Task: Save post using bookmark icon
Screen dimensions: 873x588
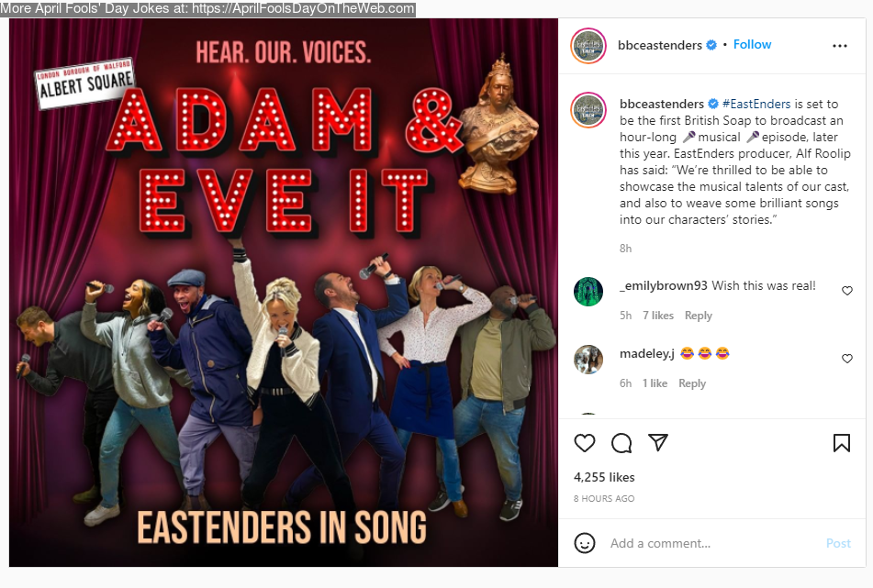Action: tap(841, 443)
